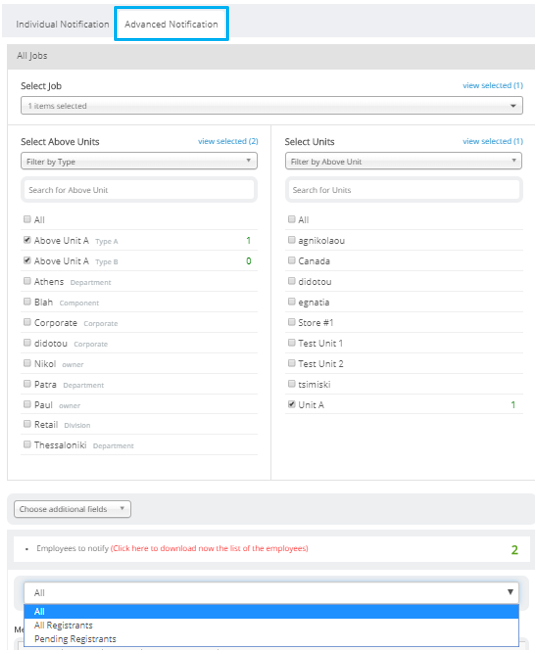Uncheck the Unit A checkbox
Viewport: 538px width, 654px height.
(292, 404)
